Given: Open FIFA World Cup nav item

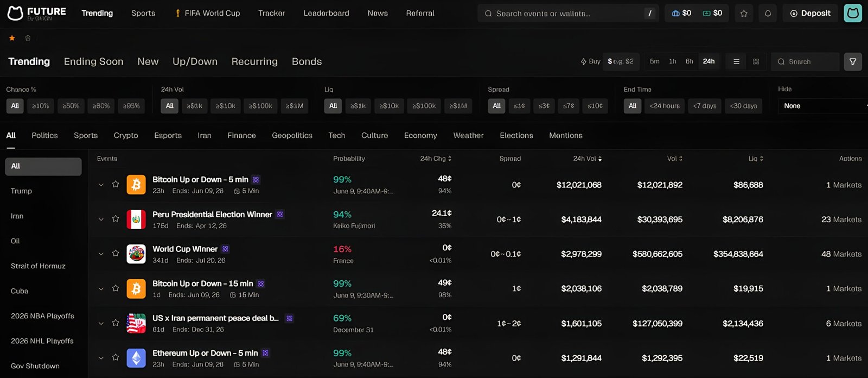Looking at the screenshot, I should click(x=207, y=13).
